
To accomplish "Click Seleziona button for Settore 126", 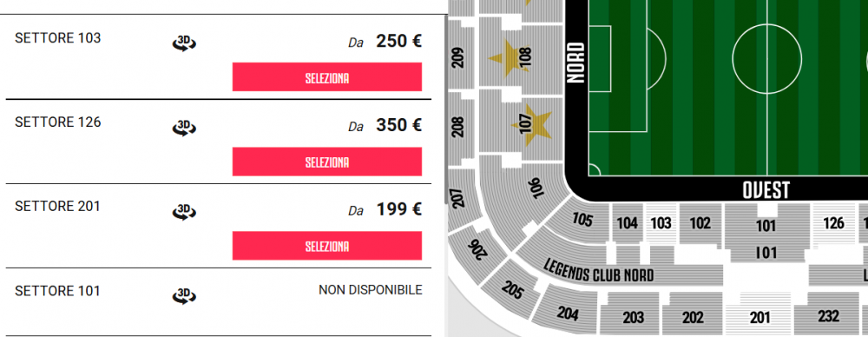I will coord(327,162).
